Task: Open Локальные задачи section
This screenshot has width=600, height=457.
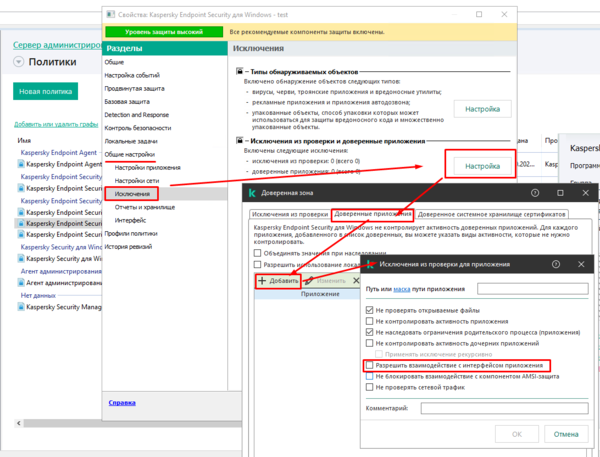Action: (131, 141)
